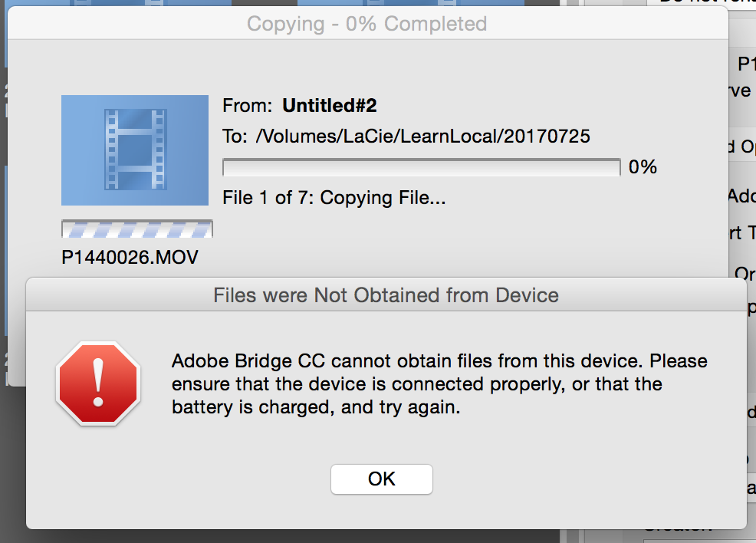756x543 pixels.
Task: Select the blue filmstrip movie thumbnail
Action: point(135,150)
